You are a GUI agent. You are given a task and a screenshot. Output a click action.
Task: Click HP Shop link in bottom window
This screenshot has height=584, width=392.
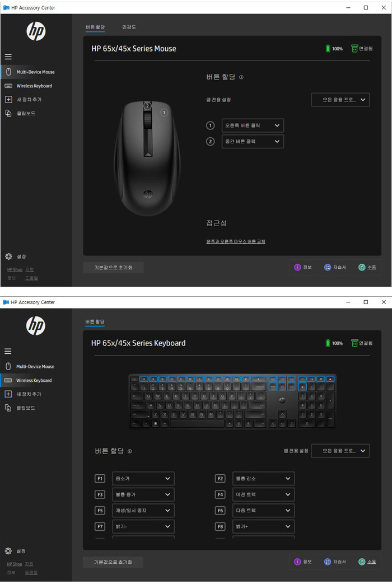click(x=15, y=564)
